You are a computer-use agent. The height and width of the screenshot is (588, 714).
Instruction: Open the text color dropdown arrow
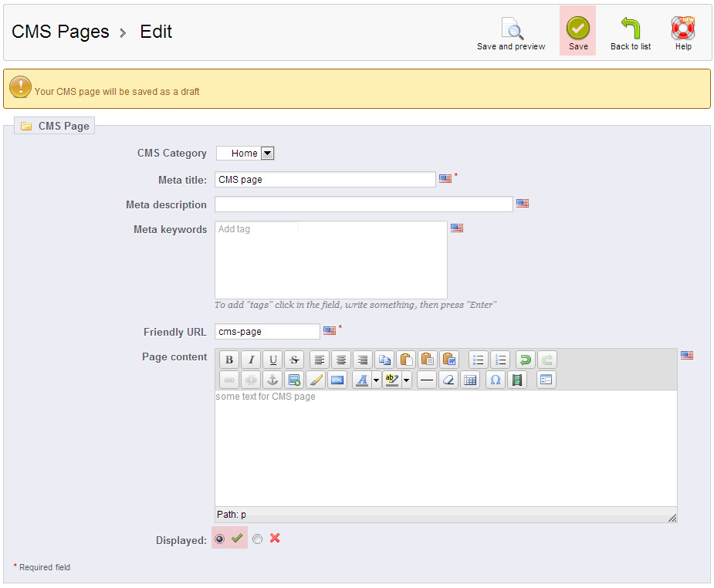point(376,380)
